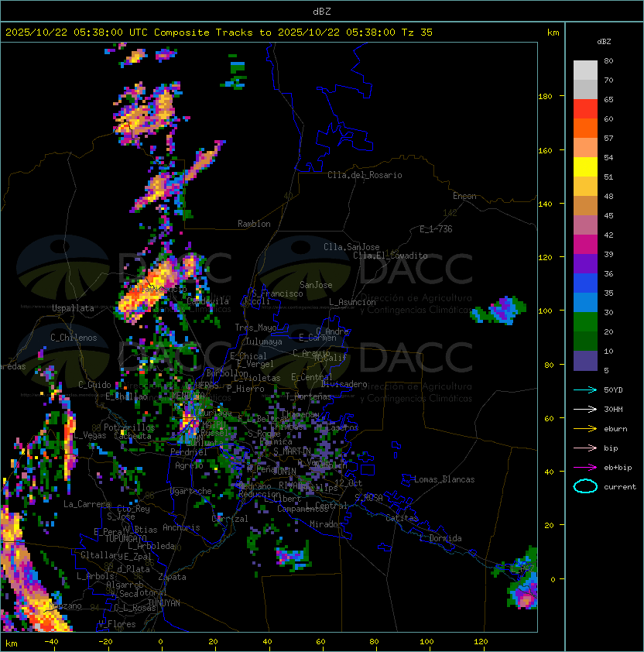Click the 'Tres_Mayo' map label

255,328
